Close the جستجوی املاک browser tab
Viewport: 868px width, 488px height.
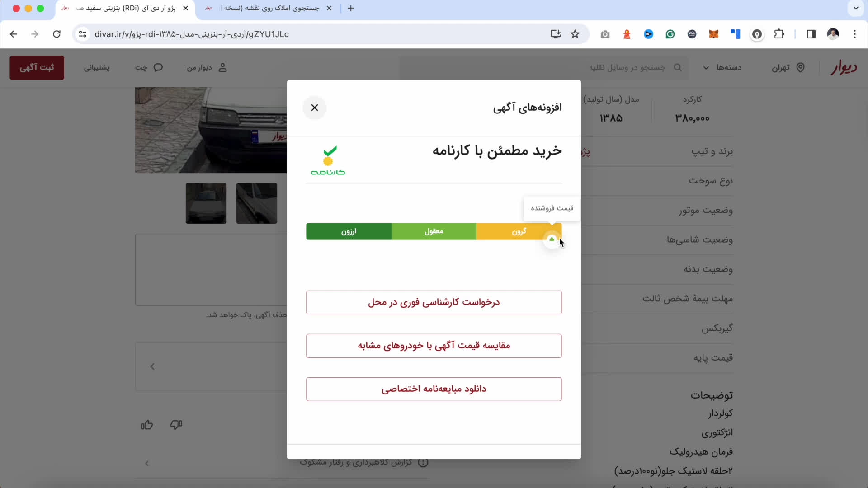pos(329,8)
